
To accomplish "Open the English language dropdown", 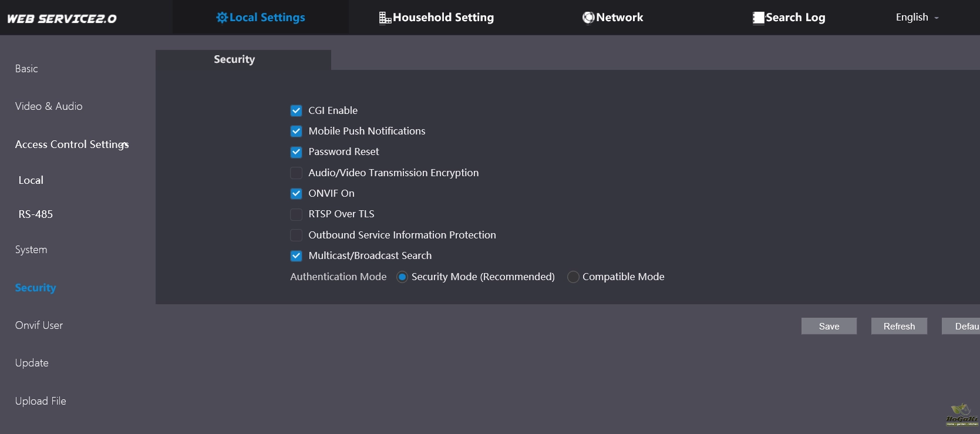I will point(917,18).
